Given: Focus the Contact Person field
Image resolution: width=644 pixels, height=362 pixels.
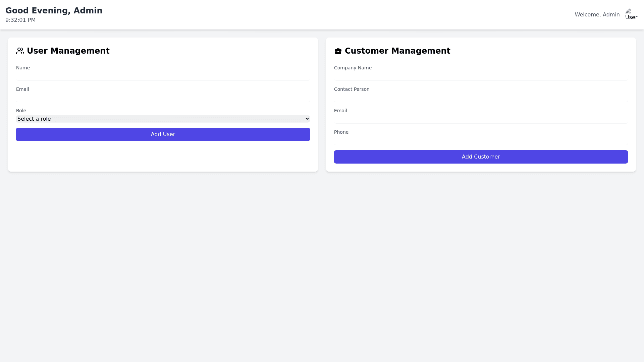Looking at the screenshot, I should [481, 98].
